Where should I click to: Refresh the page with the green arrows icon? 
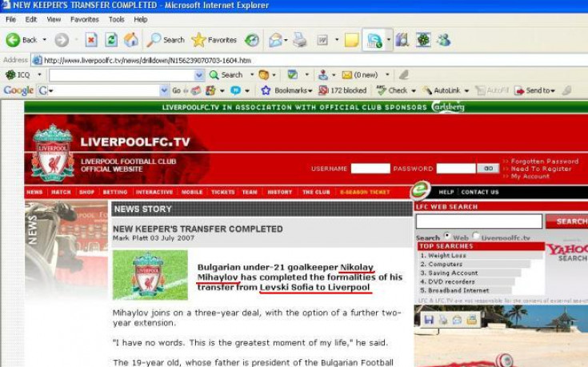[111, 40]
